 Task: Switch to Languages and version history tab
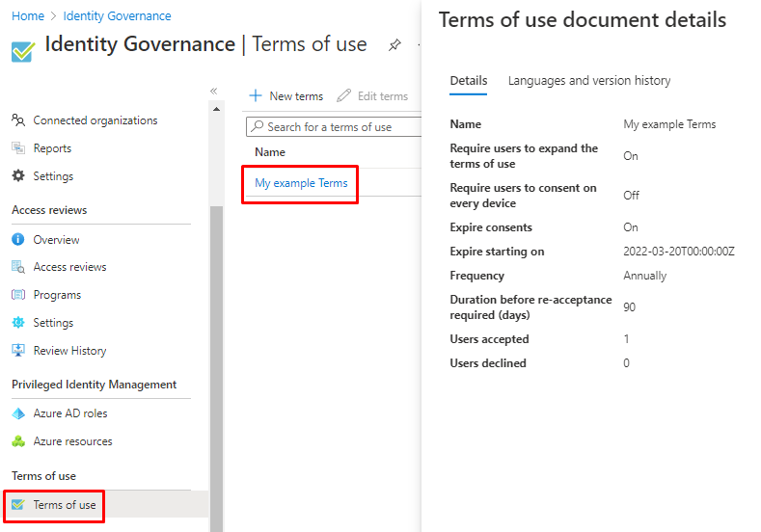point(588,81)
